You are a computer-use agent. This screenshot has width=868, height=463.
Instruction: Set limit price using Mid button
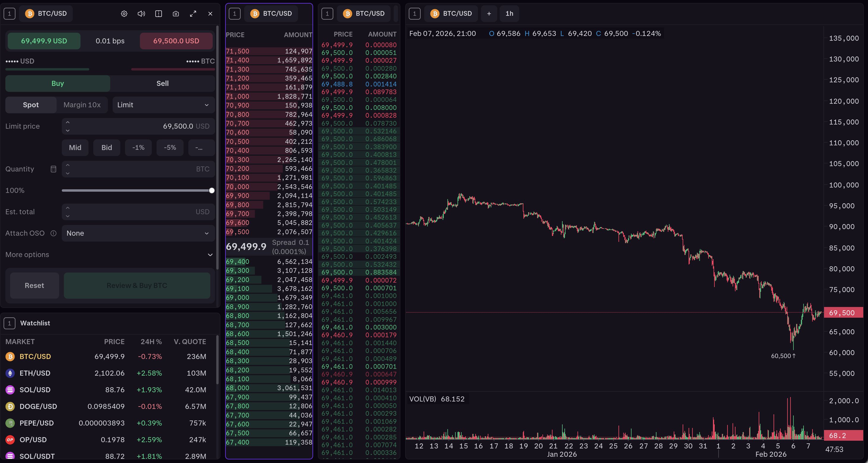coord(75,148)
